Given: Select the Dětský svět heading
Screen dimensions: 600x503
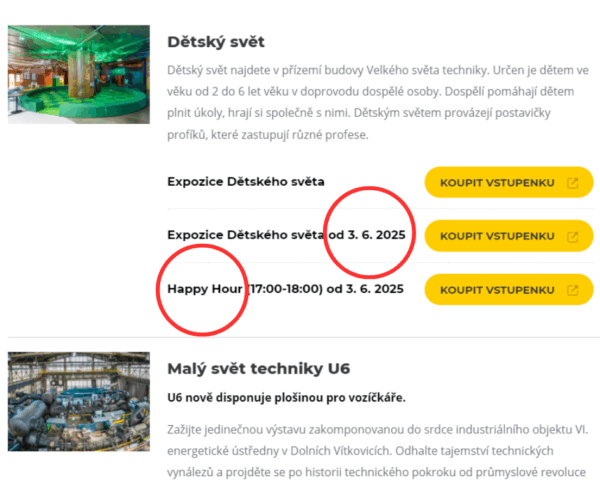Looking at the screenshot, I should [216, 42].
